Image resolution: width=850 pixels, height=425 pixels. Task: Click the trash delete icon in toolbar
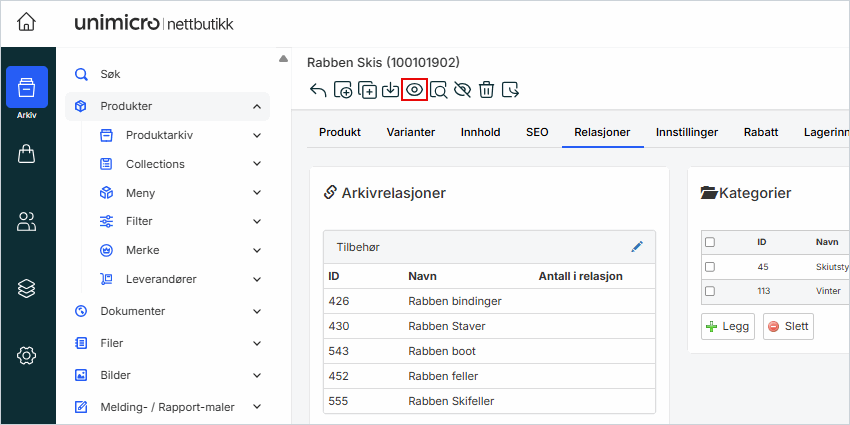pos(486,90)
